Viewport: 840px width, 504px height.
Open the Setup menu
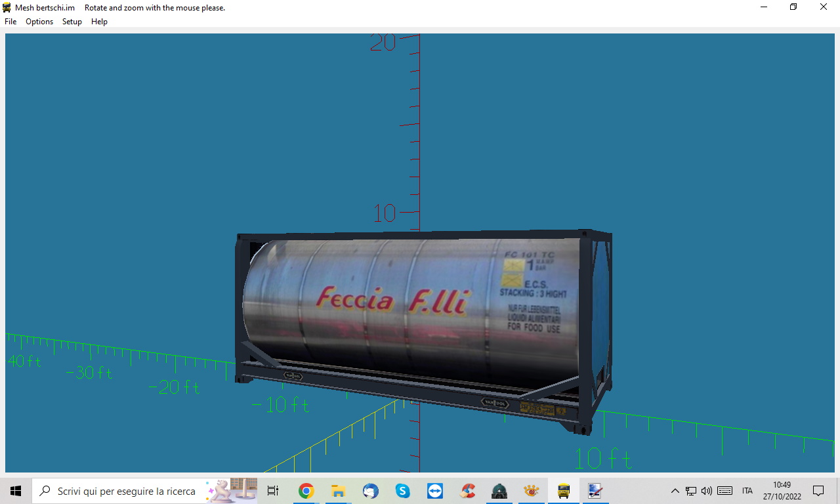pos(72,22)
